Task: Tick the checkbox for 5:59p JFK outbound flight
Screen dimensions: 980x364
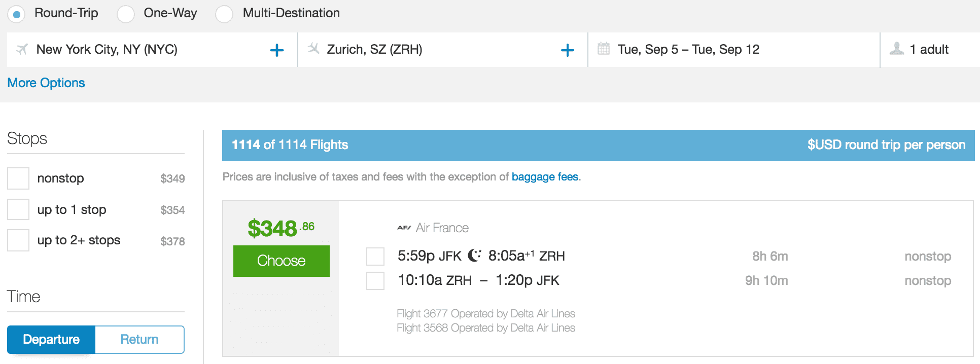Action: (x=375, y=257)
